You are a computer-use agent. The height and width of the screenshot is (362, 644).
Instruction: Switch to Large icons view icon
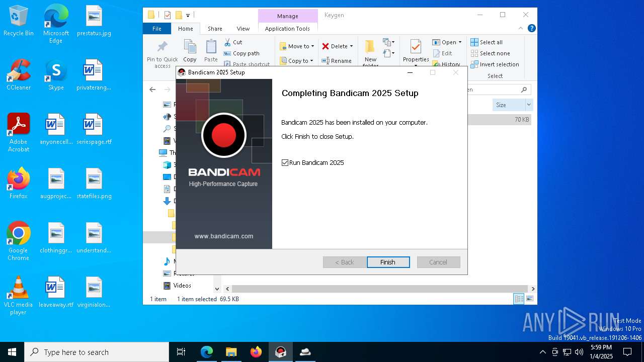[529, 299]
